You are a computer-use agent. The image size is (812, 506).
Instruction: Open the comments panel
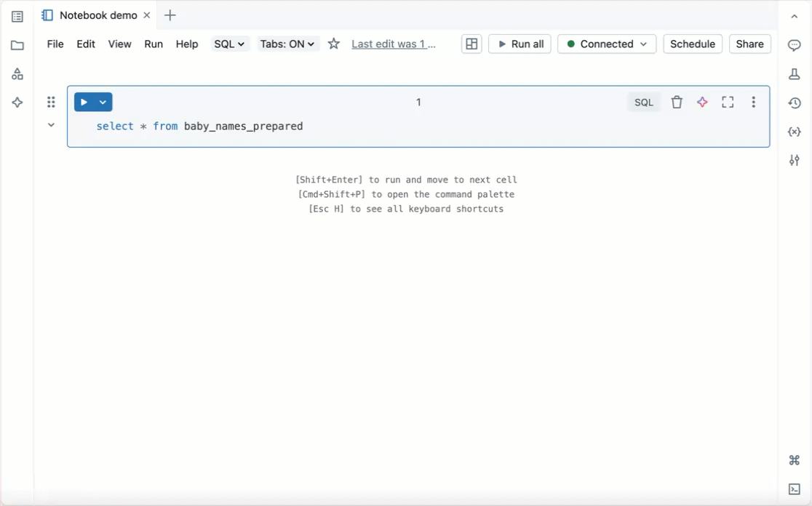(795, 45)
